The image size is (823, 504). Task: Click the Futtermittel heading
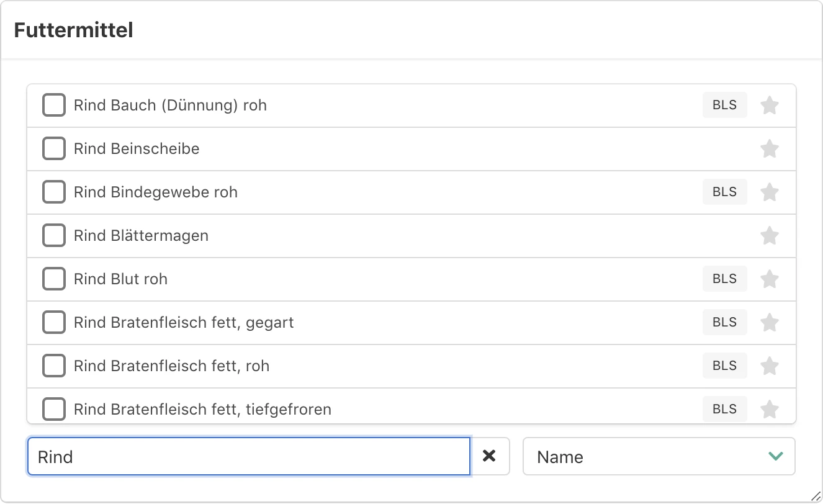(x=73, y=29)
